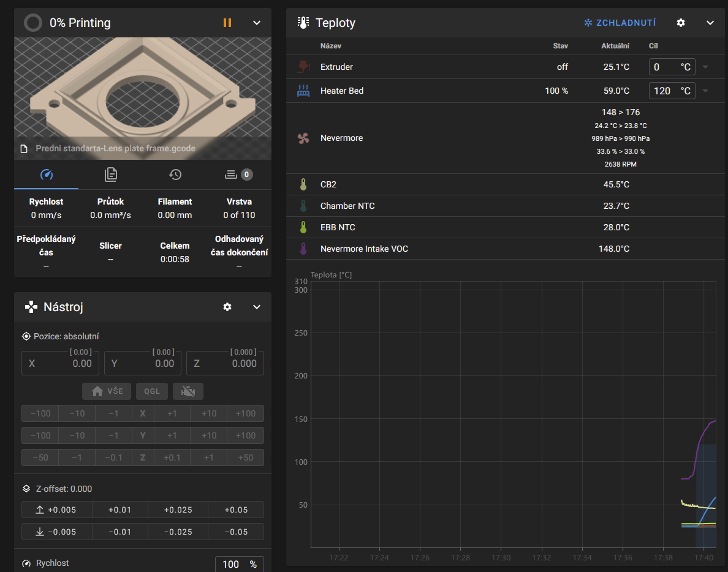728x572 pixels.
Task: Open the job queue tab
Action: coord(238,175)
